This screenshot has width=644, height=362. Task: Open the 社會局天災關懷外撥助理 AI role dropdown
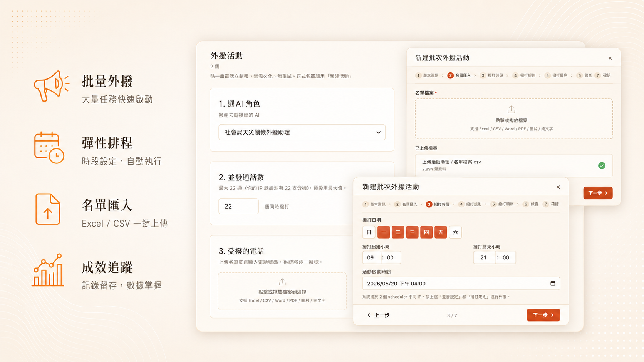pyautogui.click(x=302, y=132)
